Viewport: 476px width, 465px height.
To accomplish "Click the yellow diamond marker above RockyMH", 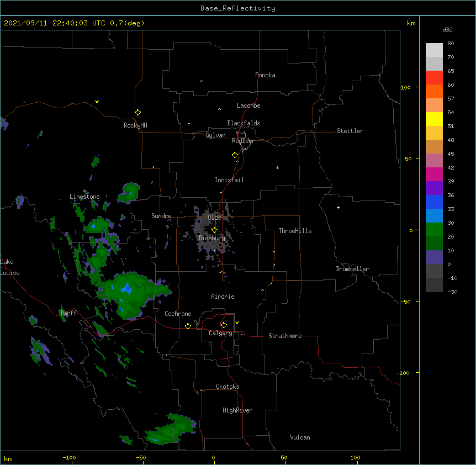I will 137,113.
